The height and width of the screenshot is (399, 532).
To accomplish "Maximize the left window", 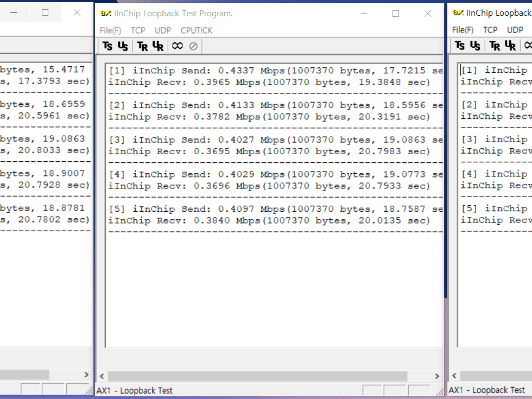I will (x=45, y=13).
